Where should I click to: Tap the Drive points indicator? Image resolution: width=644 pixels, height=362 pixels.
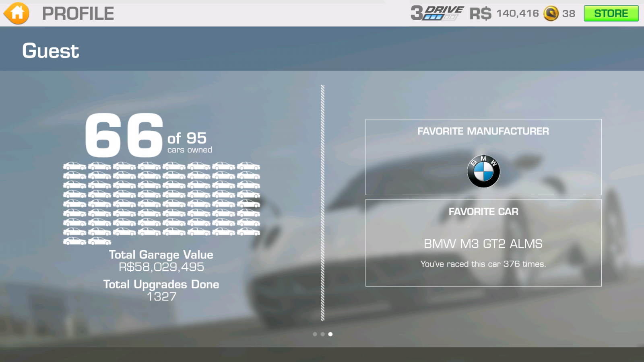tap(437, 13)
